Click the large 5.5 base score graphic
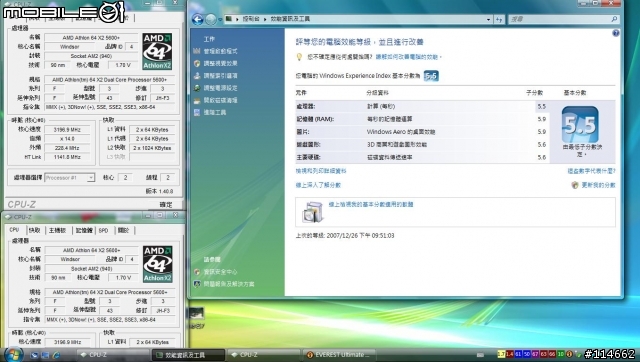The width and height of the screenshot is (640, 362). (x=580, y=124)
